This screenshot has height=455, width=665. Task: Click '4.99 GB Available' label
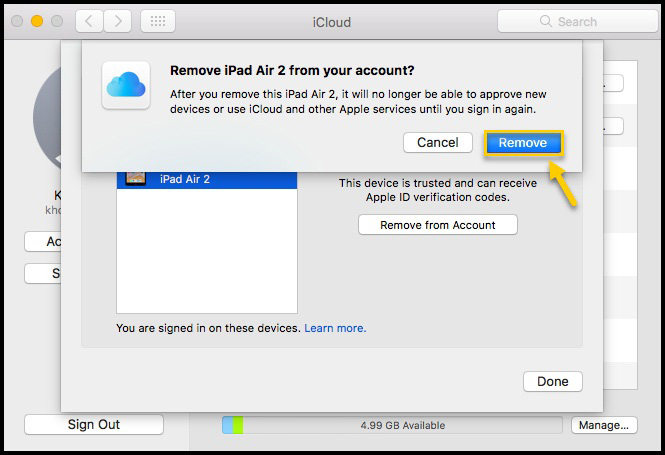pyautogui.click(x=403, y=425)
